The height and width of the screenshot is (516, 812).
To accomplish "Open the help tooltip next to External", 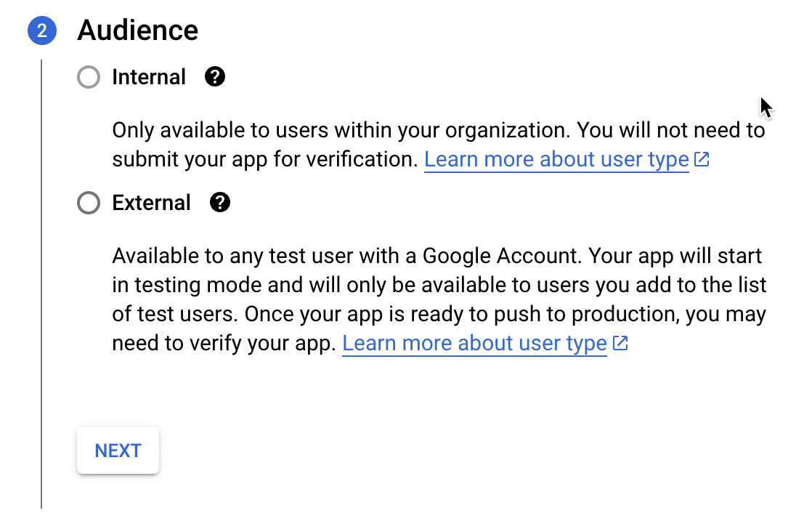I will pyautogui.click(x=219, y=203).
